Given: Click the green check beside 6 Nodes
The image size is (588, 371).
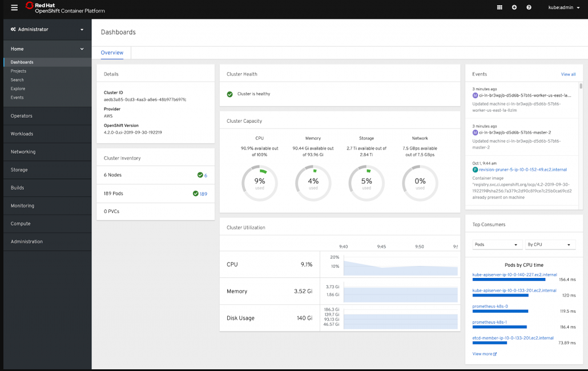Looking at the screenshot, I should (x=200, y=175).
